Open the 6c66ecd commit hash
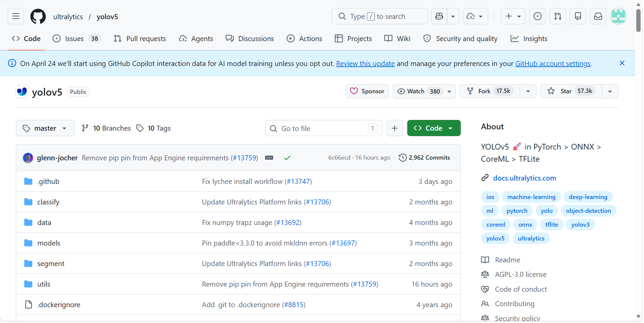The width and height of the screenshot is (644, 323). (339, 158)
